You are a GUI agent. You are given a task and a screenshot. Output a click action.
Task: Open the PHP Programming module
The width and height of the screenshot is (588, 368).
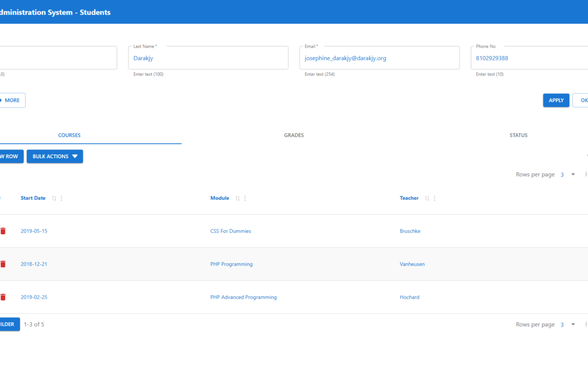click(231, 264)
